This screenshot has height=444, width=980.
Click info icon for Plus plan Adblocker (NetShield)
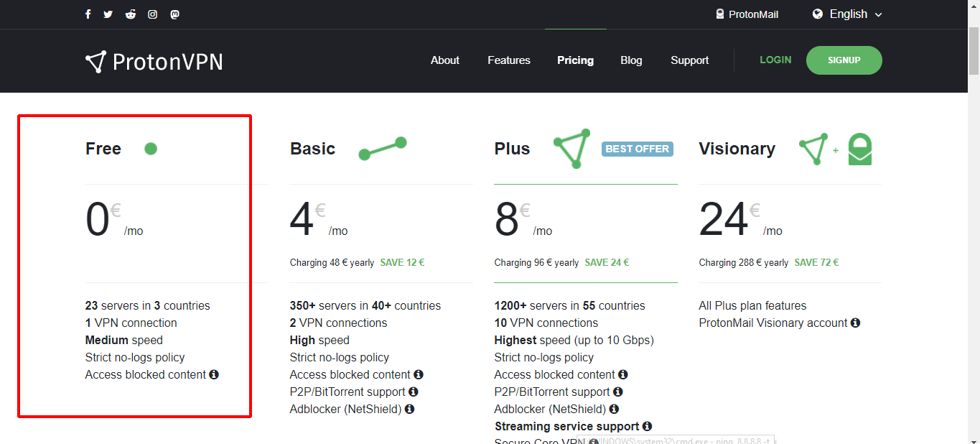[x=614, y=410]
